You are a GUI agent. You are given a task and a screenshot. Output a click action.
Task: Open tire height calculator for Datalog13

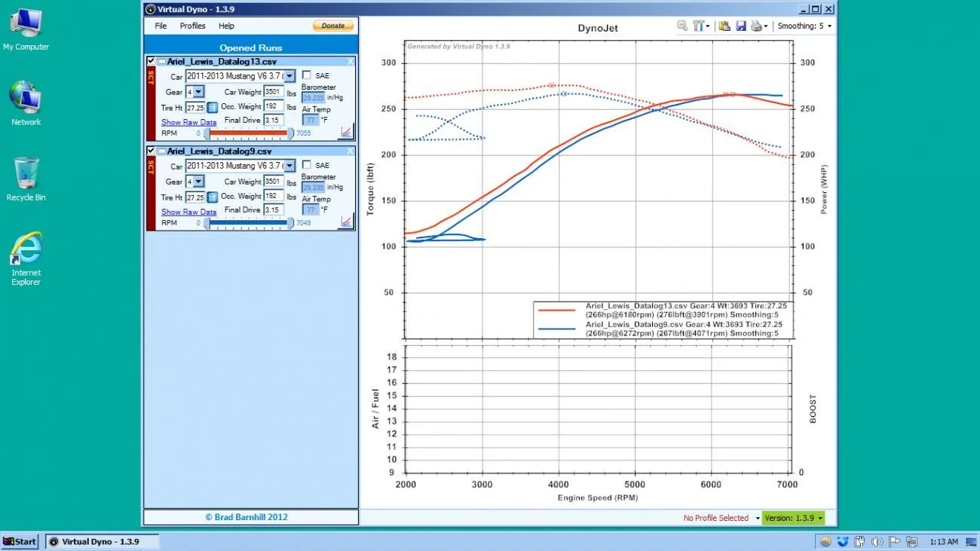213,108
